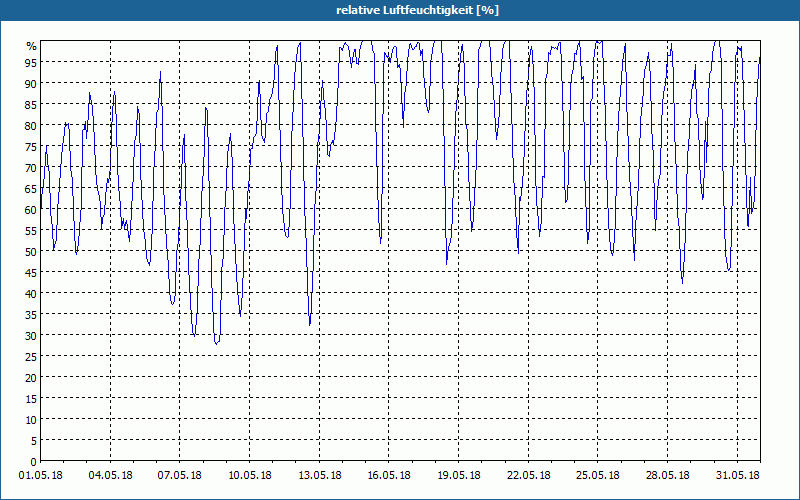Click the x-axis date label 31.05.18
The image size is (800, 500).
(737, 475)
